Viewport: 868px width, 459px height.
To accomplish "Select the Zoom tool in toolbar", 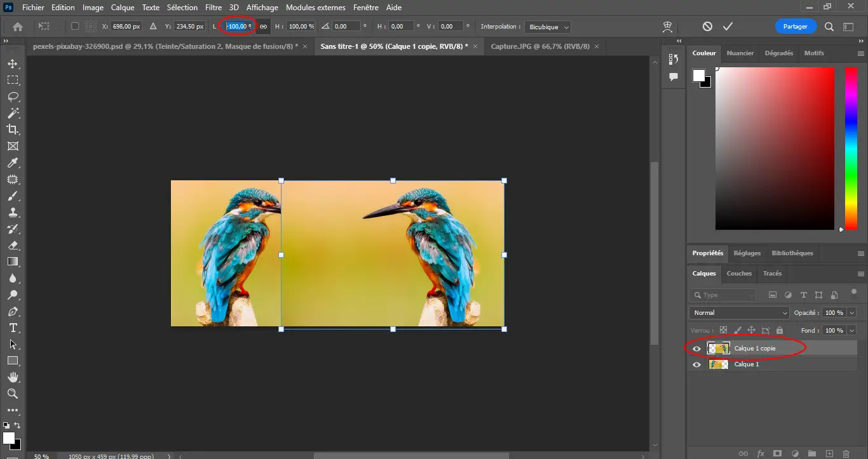I will tap(13, 394).
